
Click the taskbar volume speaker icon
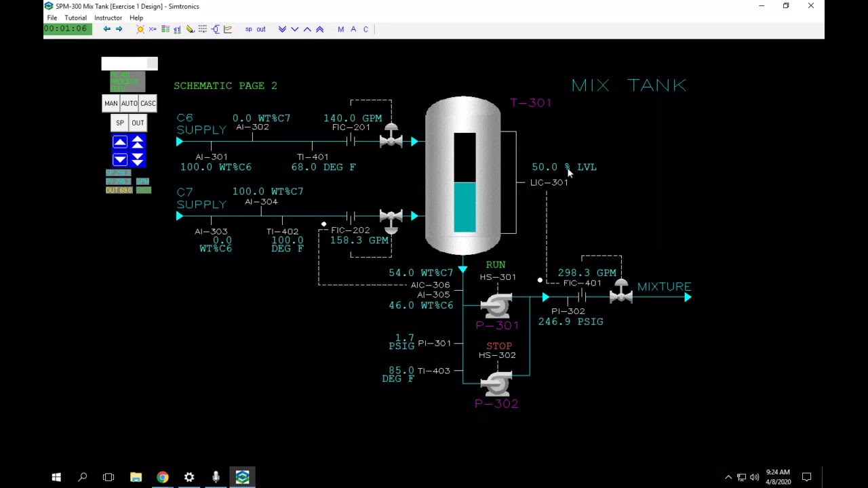[754, 477]
